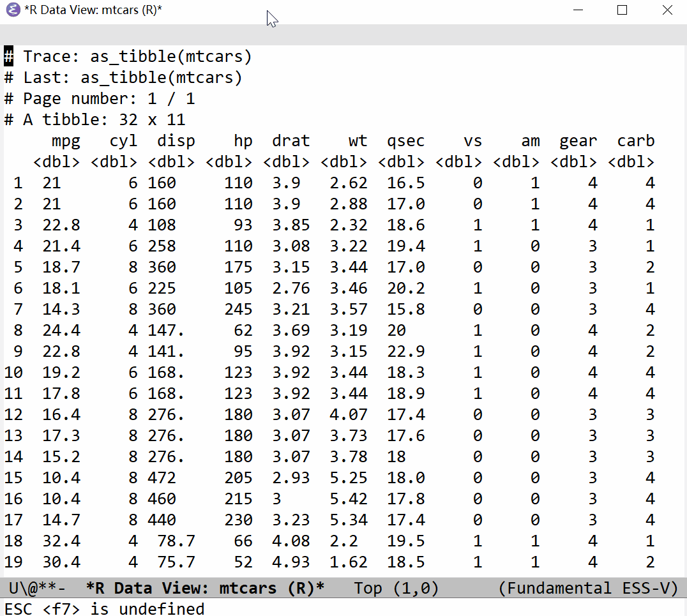Click the buffer name in the mode line
Screen dimensions: 687x616
click(x=205, y=588)
